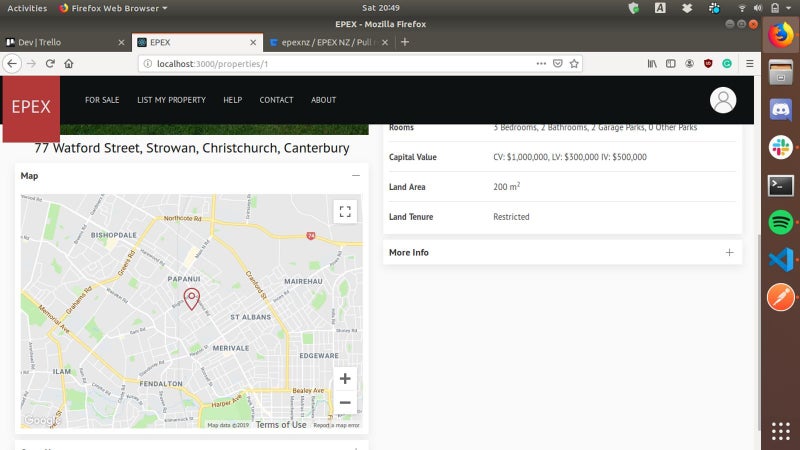
Task: Click Report a map error link
Action: click(x=336, y=425)
